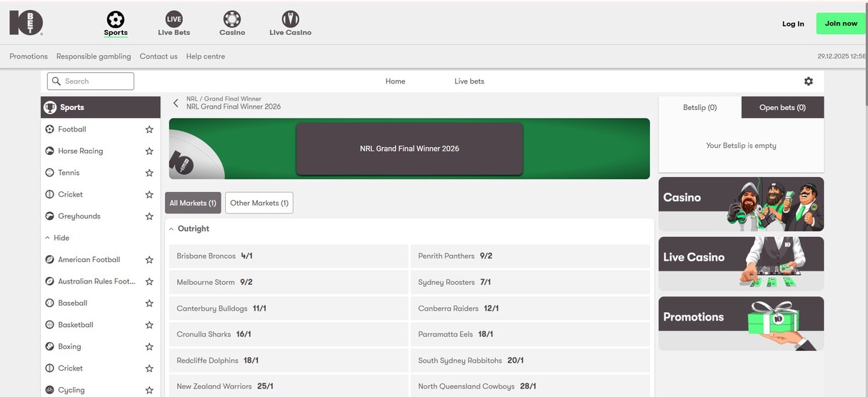Screen dimensions: 868x397
Task: Toggle the Boxing favourite star
Action: point(149,347)
